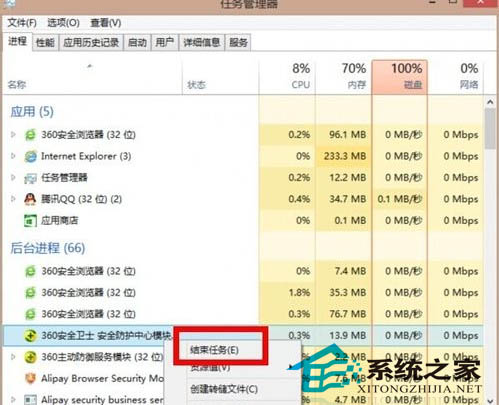Open the 启动 tab
The image size is (499, 405).
pyautogui.click(x=137, y=43)
